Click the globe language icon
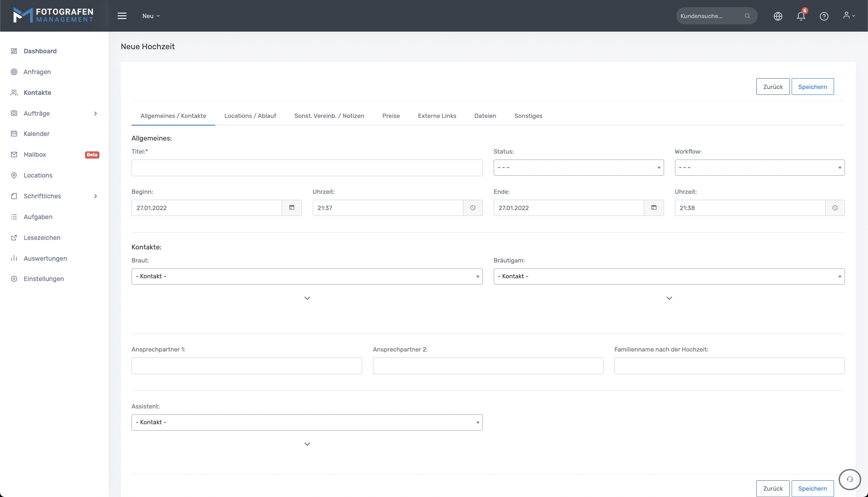Viewport: 868px width, 497px height. [x=778, y=16]
